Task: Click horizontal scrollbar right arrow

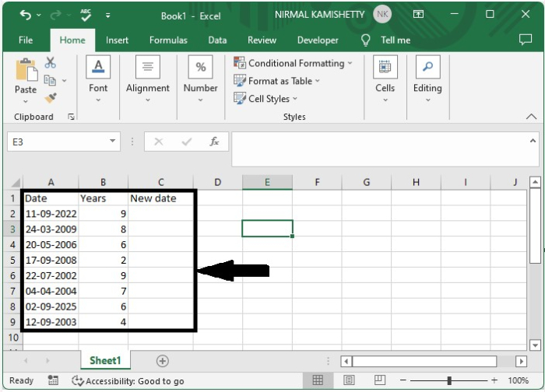Action: tap(521, 362)
